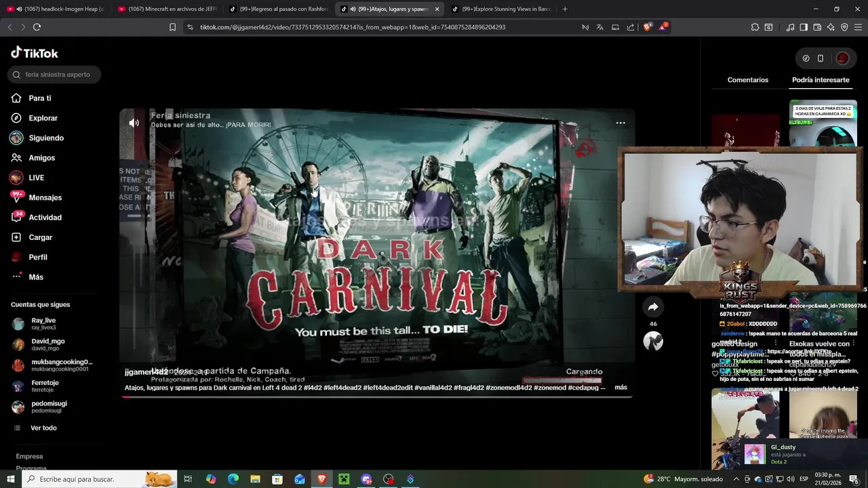Viewport: 868px width, 488px height.
Task: Open the Cajamarca trip suggested video thumbnail
Action: point(823,125)
